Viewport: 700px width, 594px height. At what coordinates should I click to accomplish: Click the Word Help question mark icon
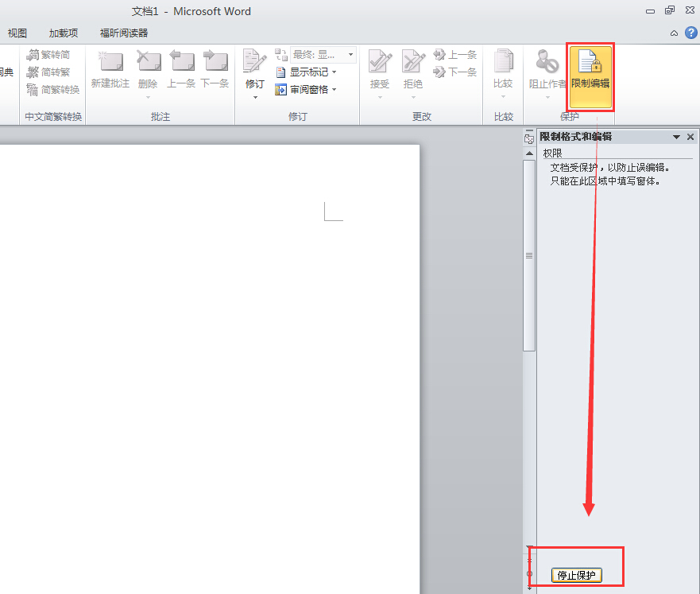pos(691,33)
